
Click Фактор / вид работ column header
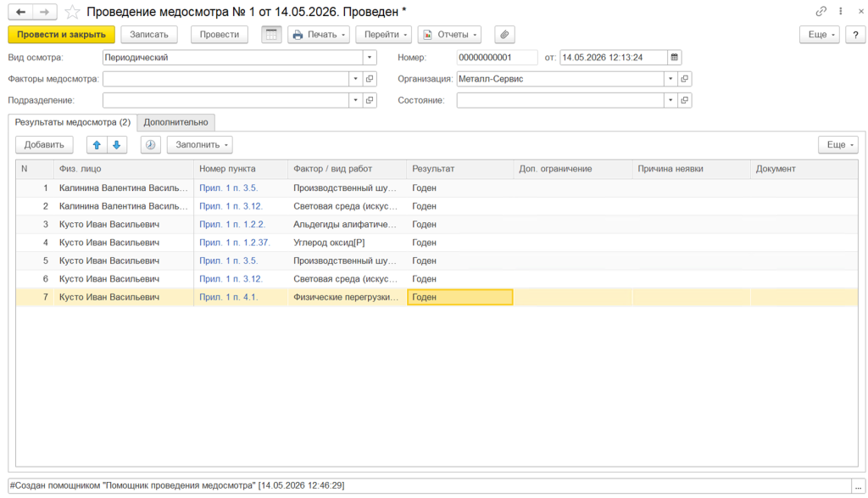point(347,169)
